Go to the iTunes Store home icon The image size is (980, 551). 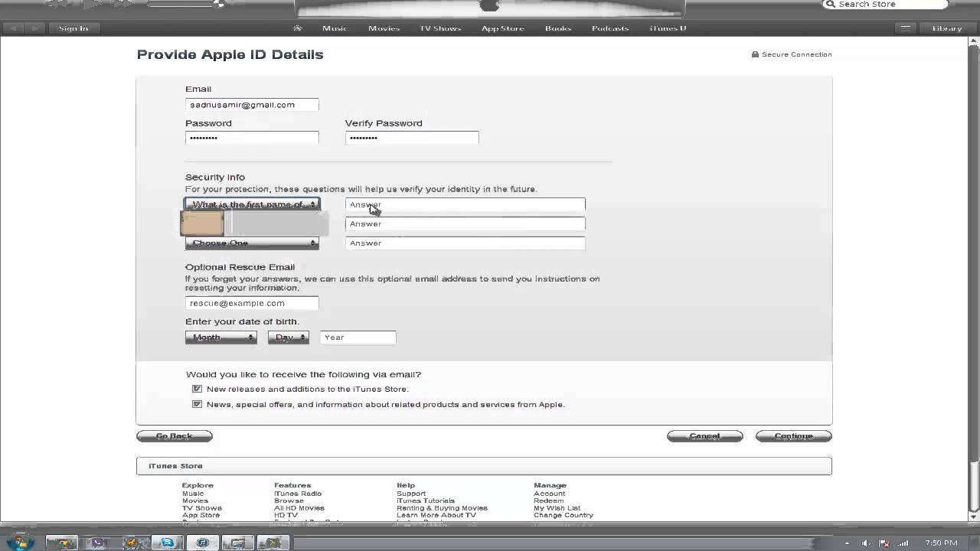298,28
